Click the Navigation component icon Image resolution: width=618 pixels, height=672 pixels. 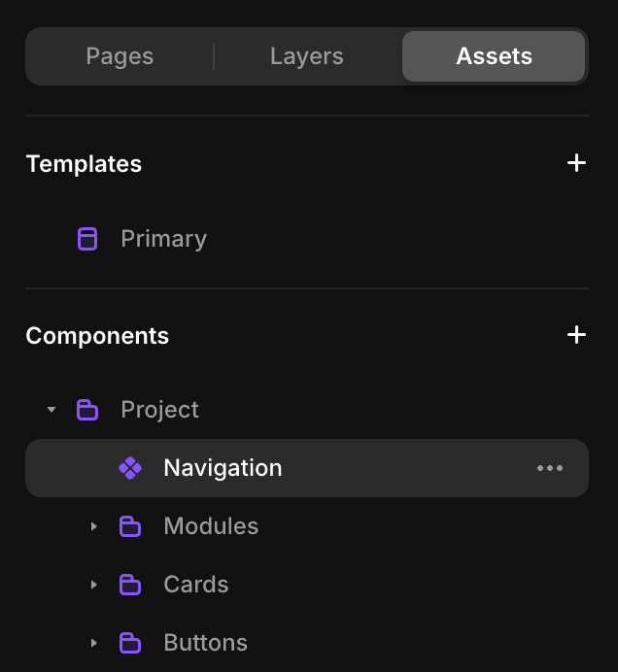click(130, 468)
